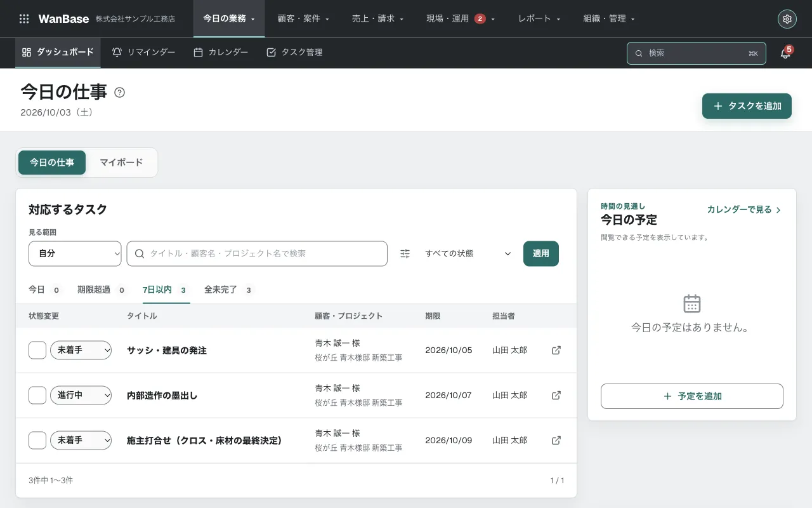
Task: Open external link for 施主打合せ task
Action: (x=556, y=440)
